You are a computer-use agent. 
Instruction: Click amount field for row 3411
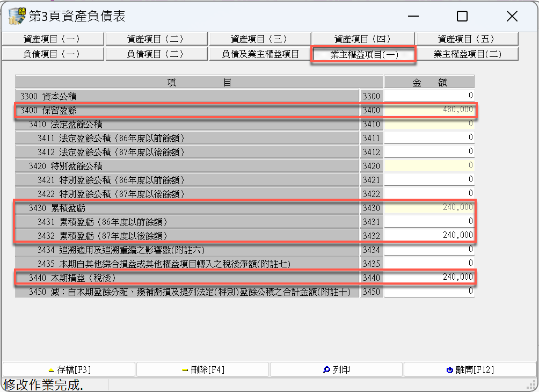429,137
